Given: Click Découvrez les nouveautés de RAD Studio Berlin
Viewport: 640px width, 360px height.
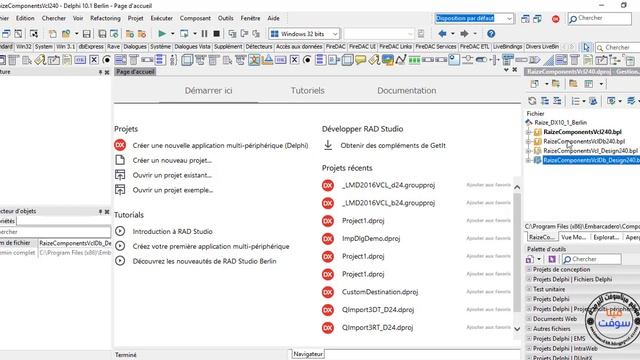Looking at the screenshot, I should tap(204, 261).
